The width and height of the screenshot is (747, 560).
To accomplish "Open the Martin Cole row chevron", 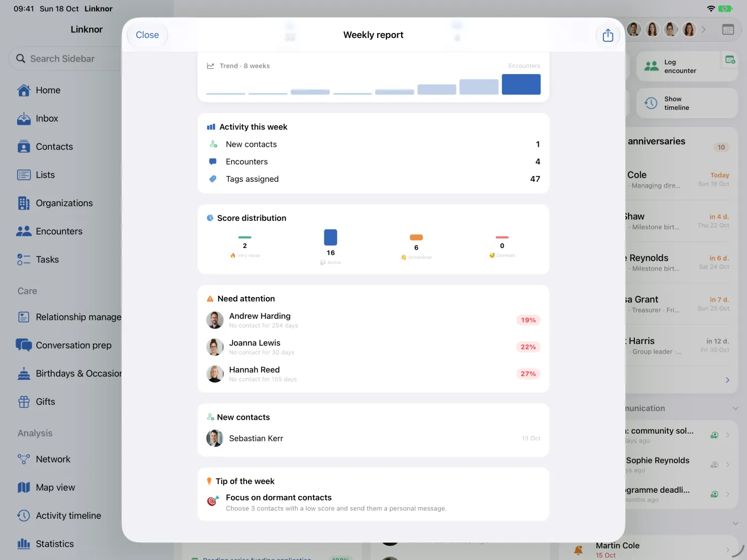I will point(728,550).
